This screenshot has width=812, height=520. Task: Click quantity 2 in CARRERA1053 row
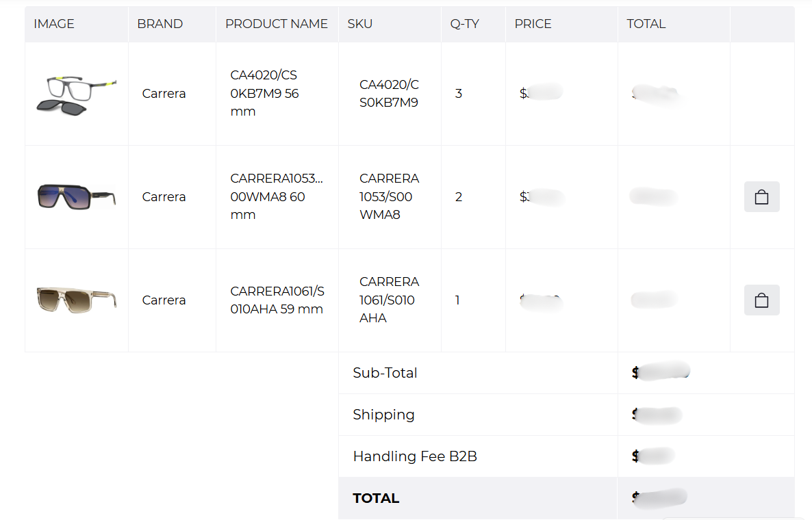tap(458, 197)
